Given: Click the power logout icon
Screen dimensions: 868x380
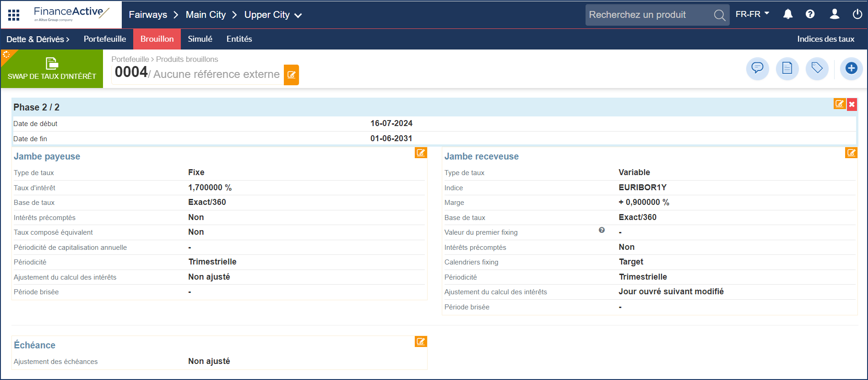Looking at the screenshot, I should click(857, 14).
